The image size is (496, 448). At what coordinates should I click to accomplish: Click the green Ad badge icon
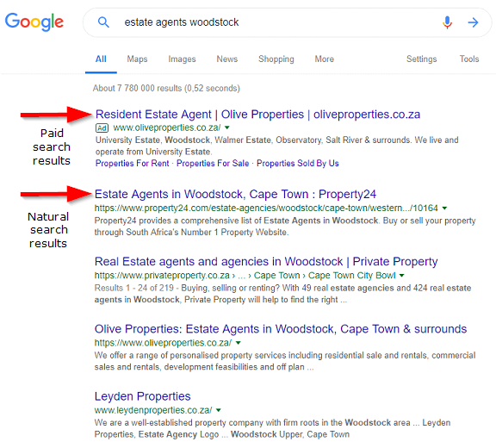tap(102, 128)
